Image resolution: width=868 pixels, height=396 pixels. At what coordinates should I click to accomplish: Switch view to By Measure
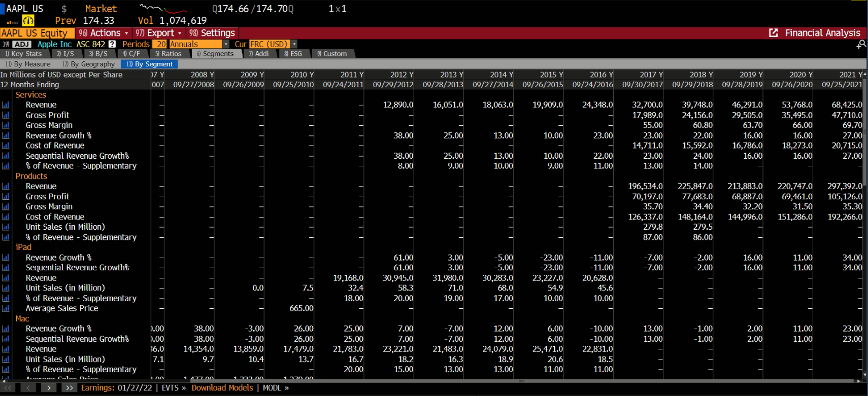[x=28, y=64]
